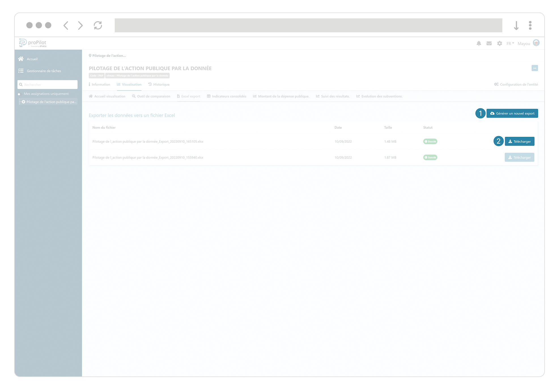Open the messages envelope icon

489,43
